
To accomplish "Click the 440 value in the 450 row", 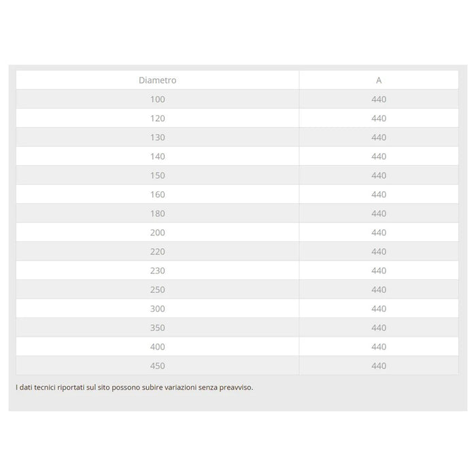I will coord(379,366).
